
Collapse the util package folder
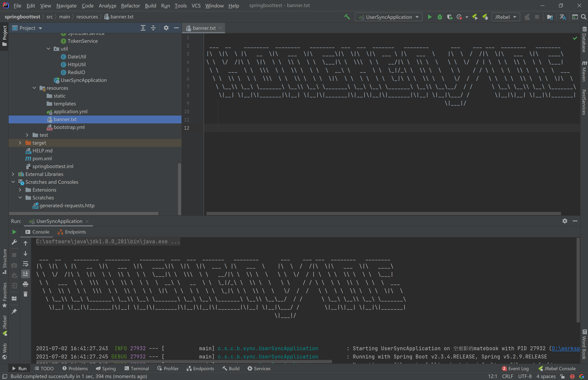tap(48, 49)
